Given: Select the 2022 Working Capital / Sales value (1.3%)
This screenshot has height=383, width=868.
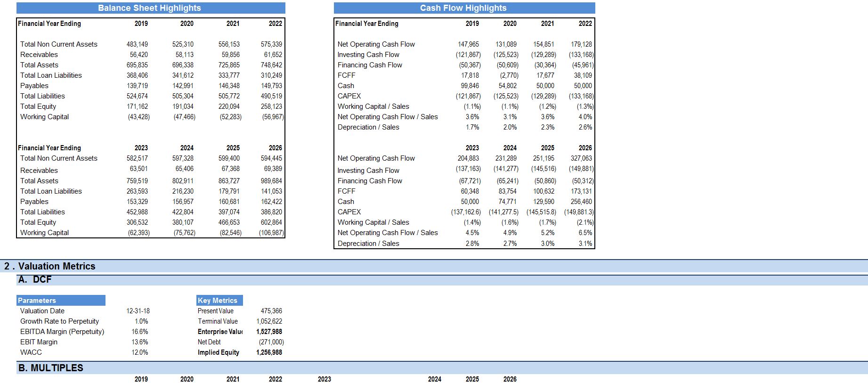Looking at the screenshot, I should point(585,106).
